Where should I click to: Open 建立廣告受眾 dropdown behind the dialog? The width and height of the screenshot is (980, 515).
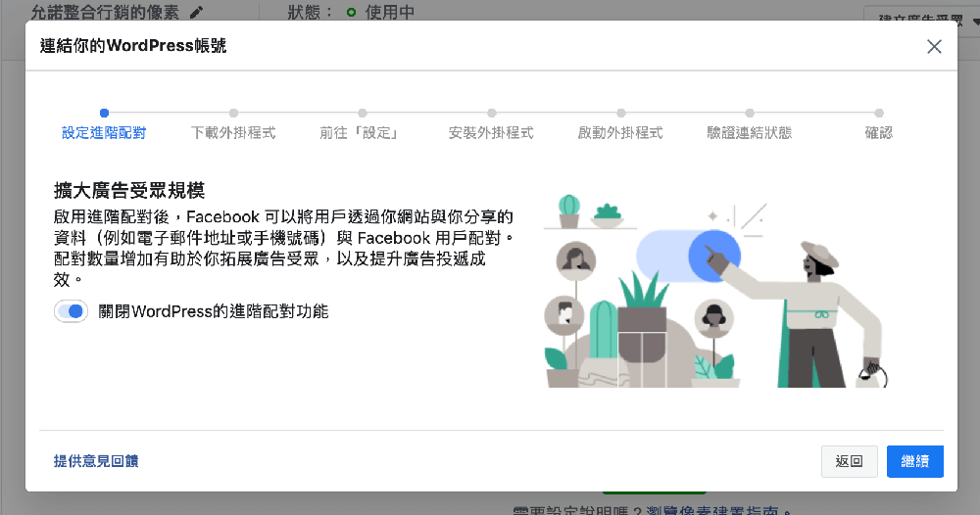pos(922,20)
